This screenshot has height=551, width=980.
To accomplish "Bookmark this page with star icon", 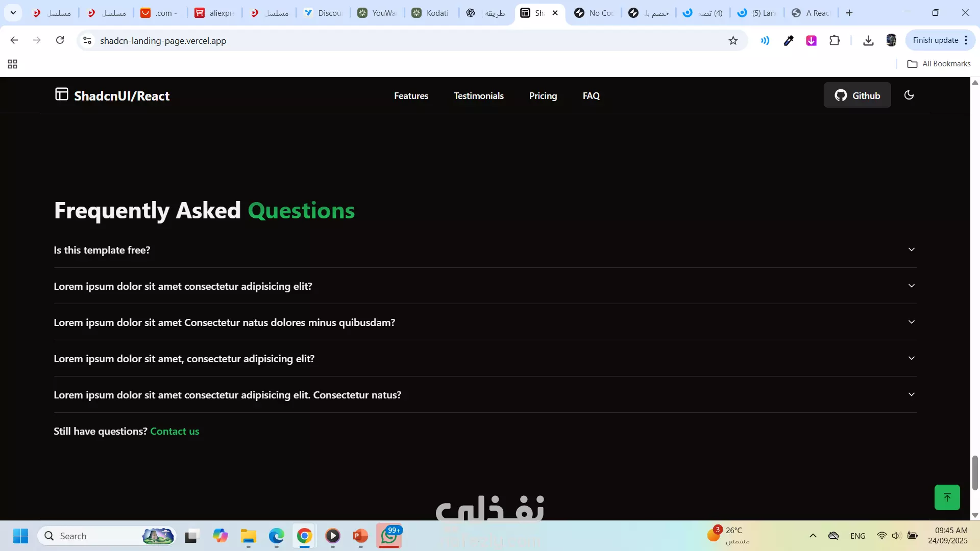I will click(733, 41).
